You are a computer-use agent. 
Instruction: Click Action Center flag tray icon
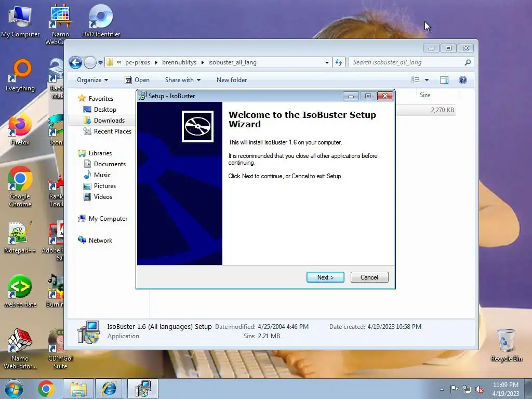pyautogui.click(x=454, y=389)
